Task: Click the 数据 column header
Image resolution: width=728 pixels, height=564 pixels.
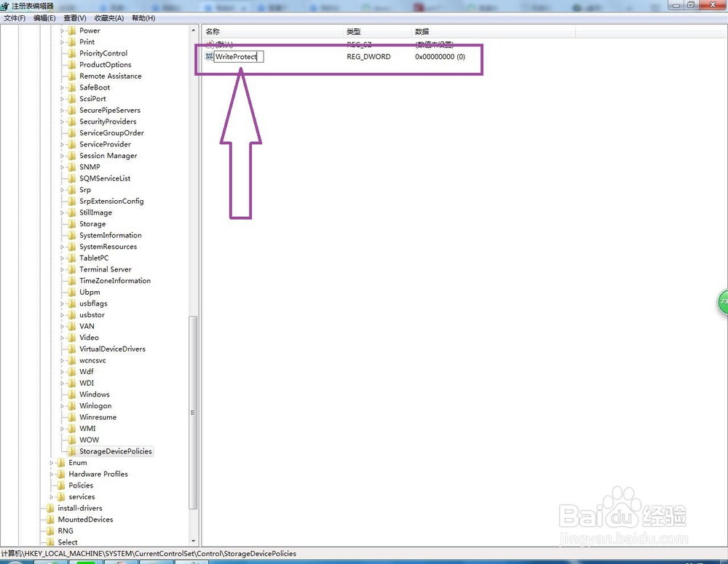Action: [494, 31]
